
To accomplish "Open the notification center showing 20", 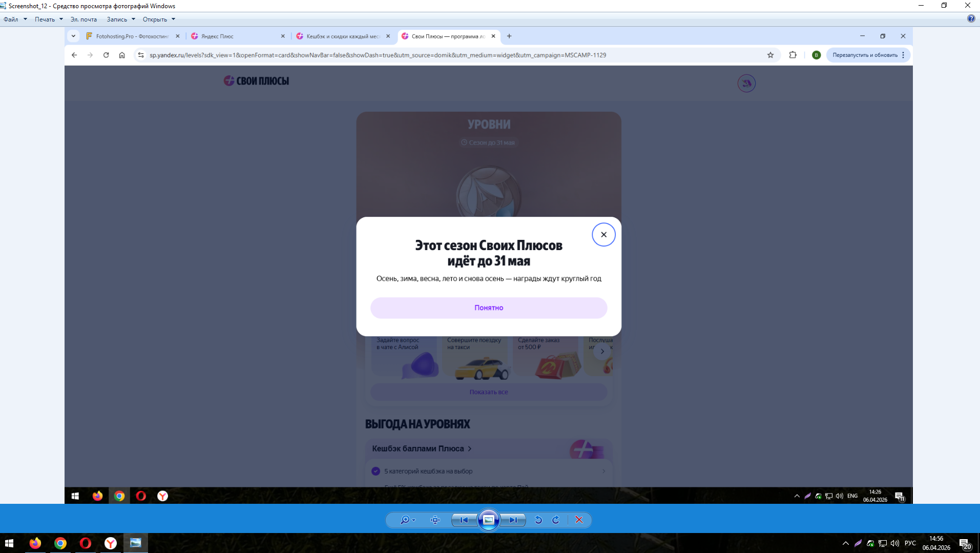I will [965, 543].
